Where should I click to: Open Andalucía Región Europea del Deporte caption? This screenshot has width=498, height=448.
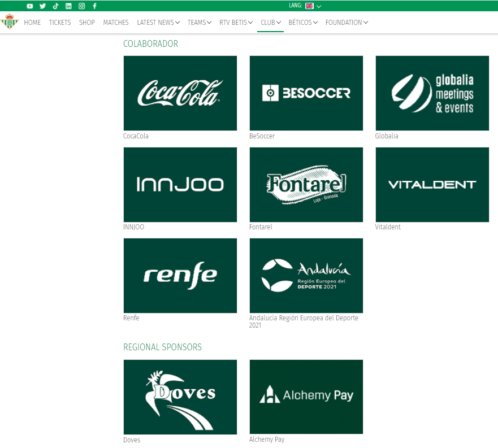pos(304,321)
